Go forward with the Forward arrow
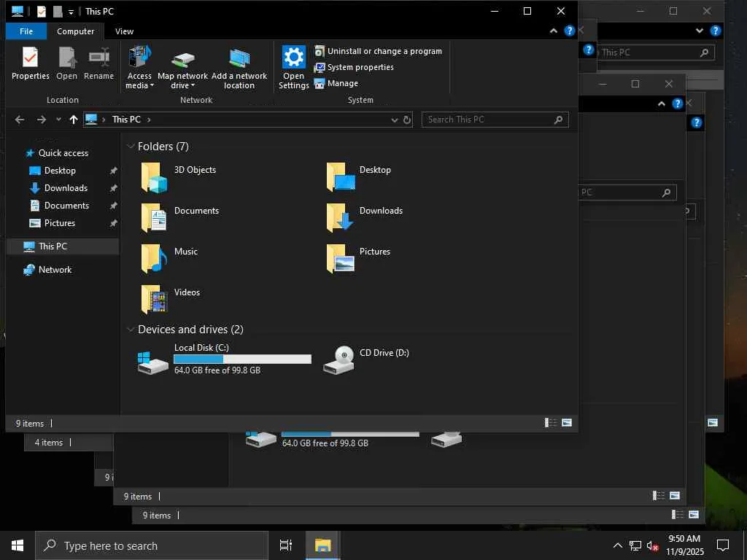The width and height of the screenshot is (747, 560). pyautogui.click(x=42, y=120)
